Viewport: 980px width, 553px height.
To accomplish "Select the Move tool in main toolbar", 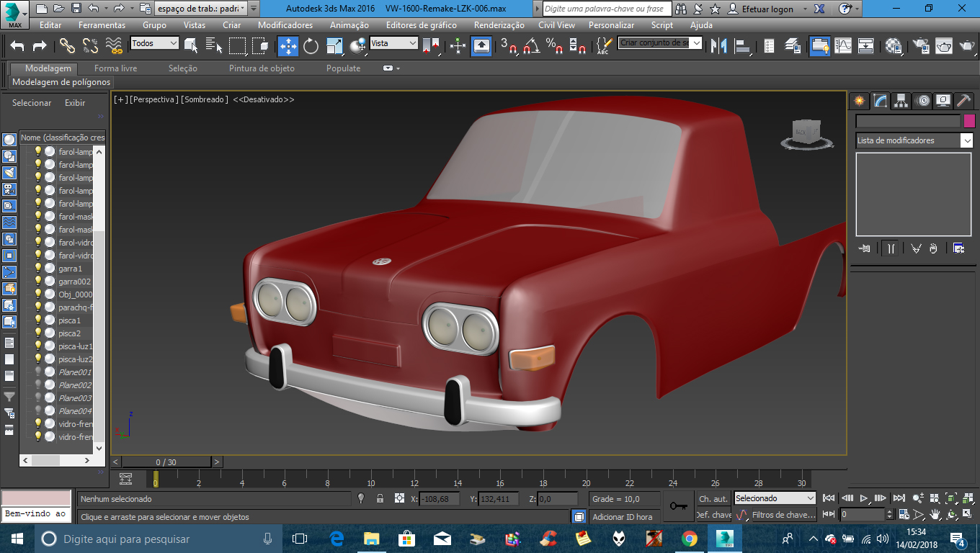I will coord(288,46).
